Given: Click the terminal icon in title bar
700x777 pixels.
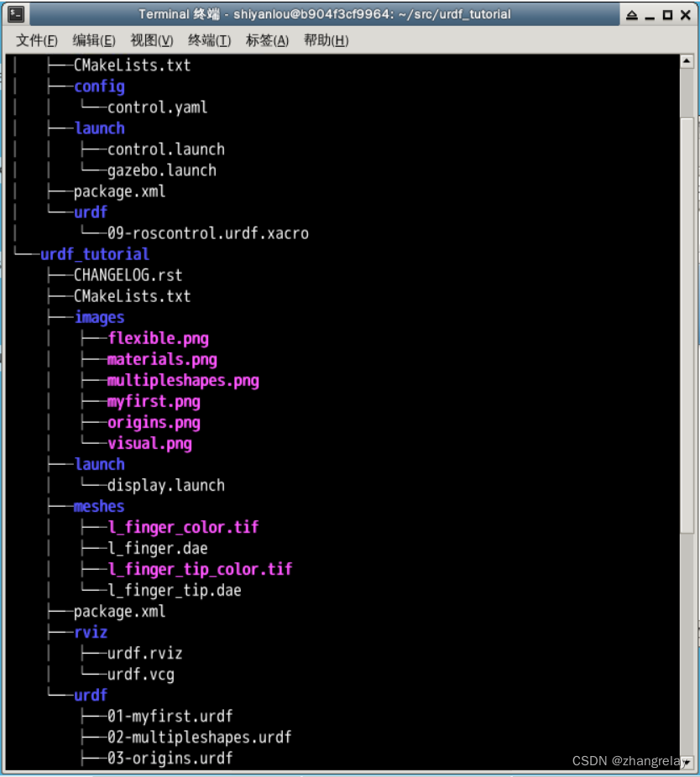Looking at the screenshot, I should [16, 14].
